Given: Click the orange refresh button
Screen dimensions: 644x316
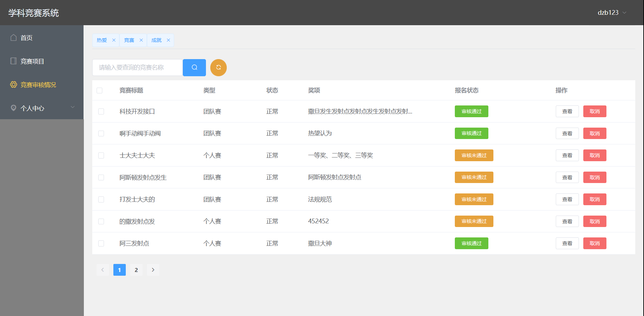Looking at the screenshot, I should 218,67.
